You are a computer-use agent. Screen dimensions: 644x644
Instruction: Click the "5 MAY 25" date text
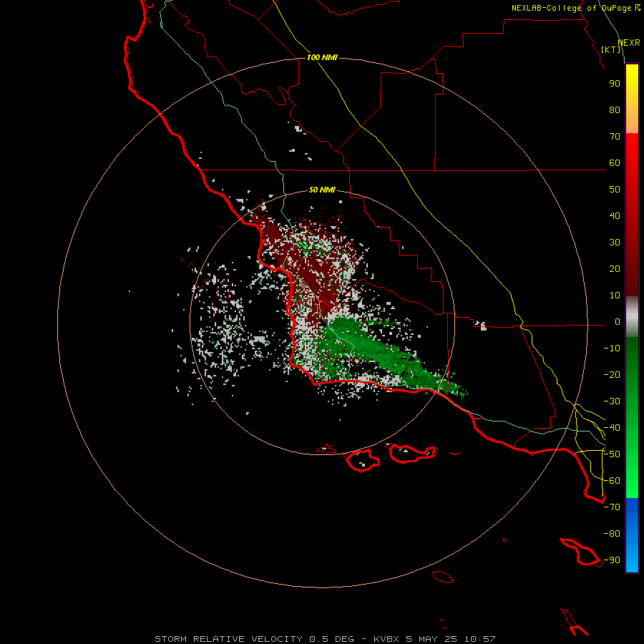click(x=432, y=639)
